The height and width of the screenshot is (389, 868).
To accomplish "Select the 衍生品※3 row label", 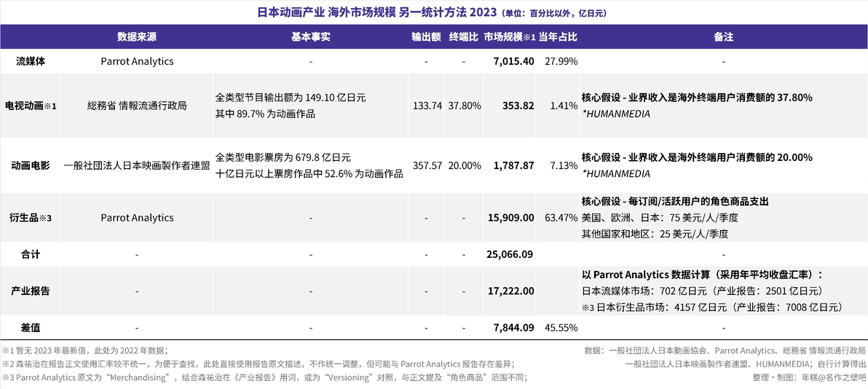I will click(x=31, y=218).
